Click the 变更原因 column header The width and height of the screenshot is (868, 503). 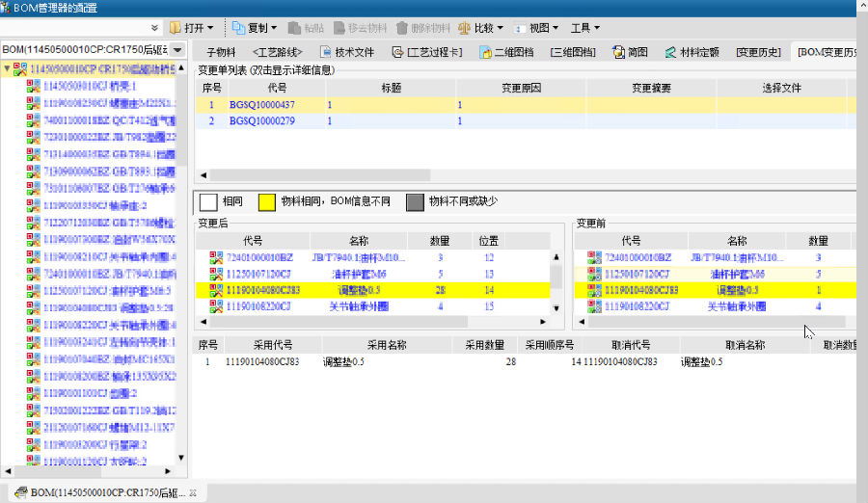pos(521,88)
